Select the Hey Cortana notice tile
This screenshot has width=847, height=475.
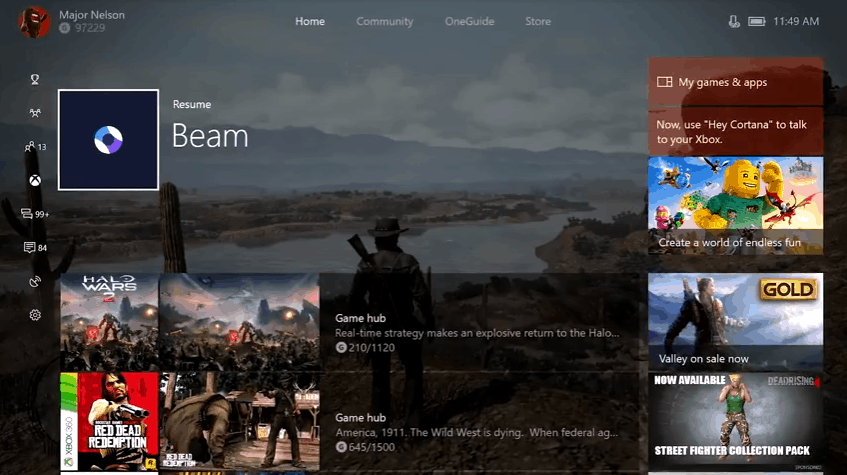pyautogui.click(x=735, y=131)
